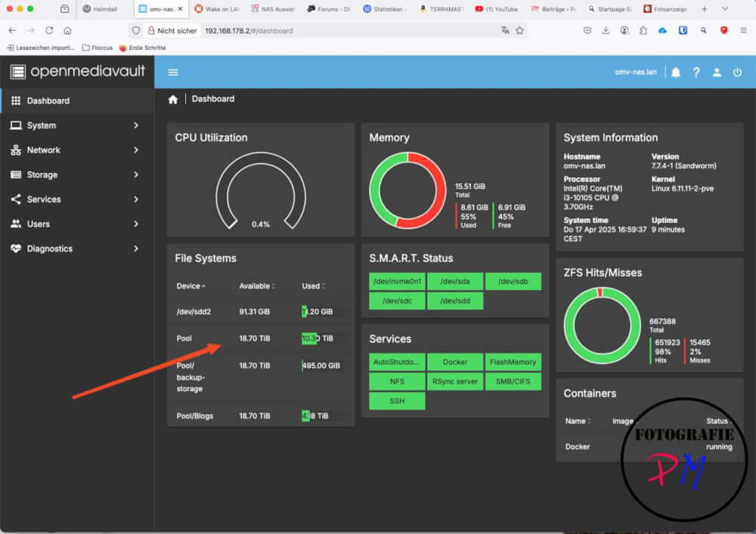Click the SSH service button

[x=397, y=400]
